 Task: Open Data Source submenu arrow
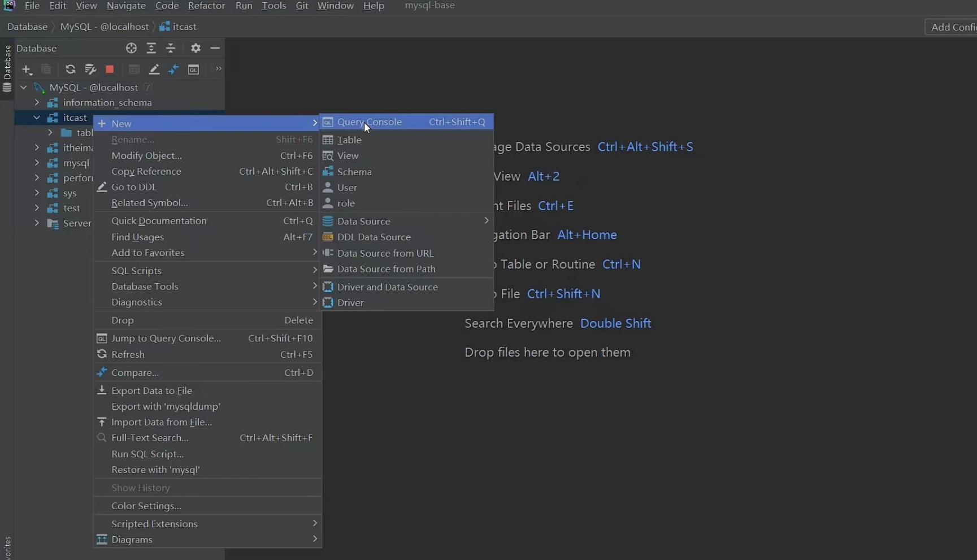(x=486, y=221)
